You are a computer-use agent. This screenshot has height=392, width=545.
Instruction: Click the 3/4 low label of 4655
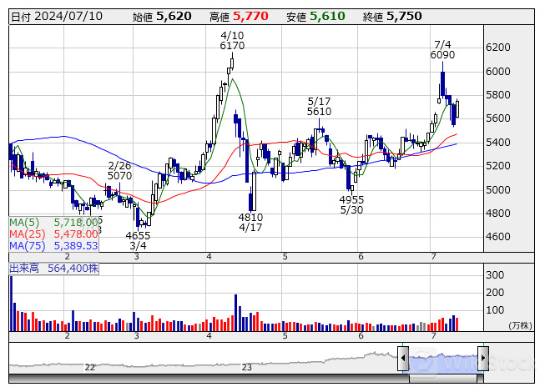(x=138, y=241)
